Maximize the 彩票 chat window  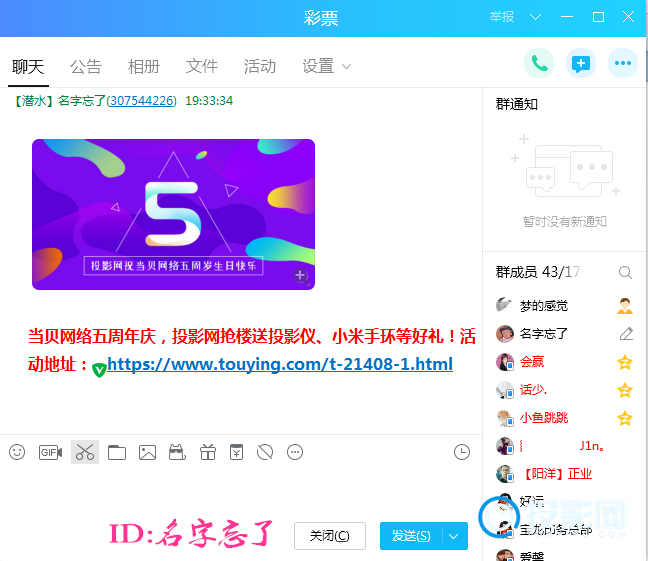click(x=598, y=17)
